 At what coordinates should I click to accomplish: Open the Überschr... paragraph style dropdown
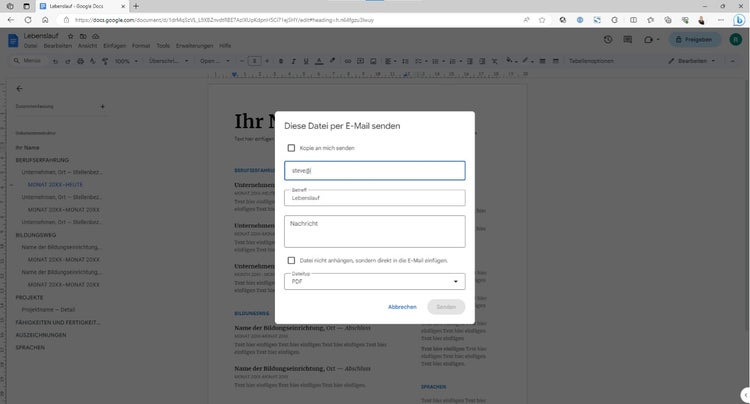(168, 61)
